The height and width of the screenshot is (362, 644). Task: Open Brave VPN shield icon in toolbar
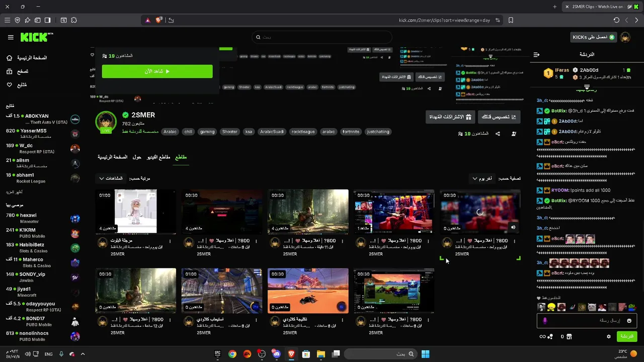(18, 20)
